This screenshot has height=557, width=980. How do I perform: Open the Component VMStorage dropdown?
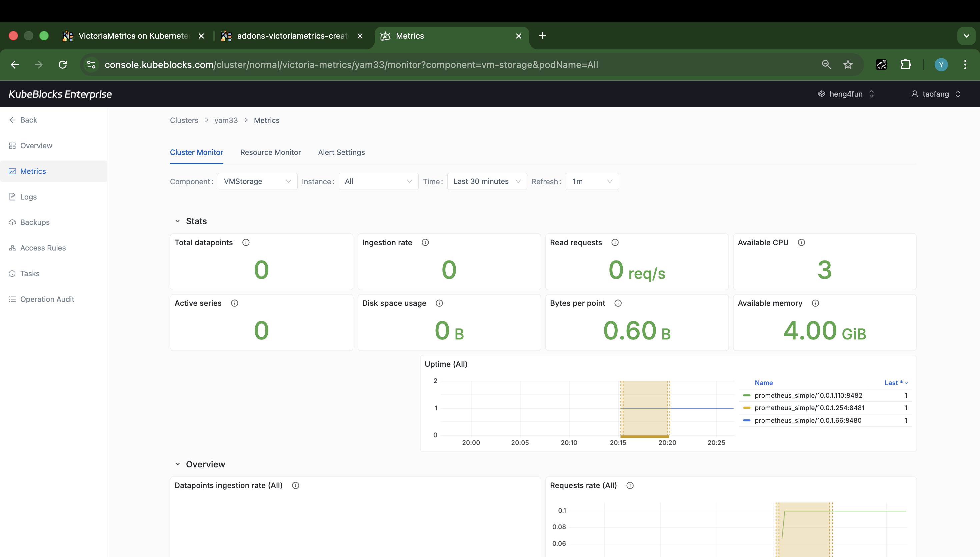[257, 181]
